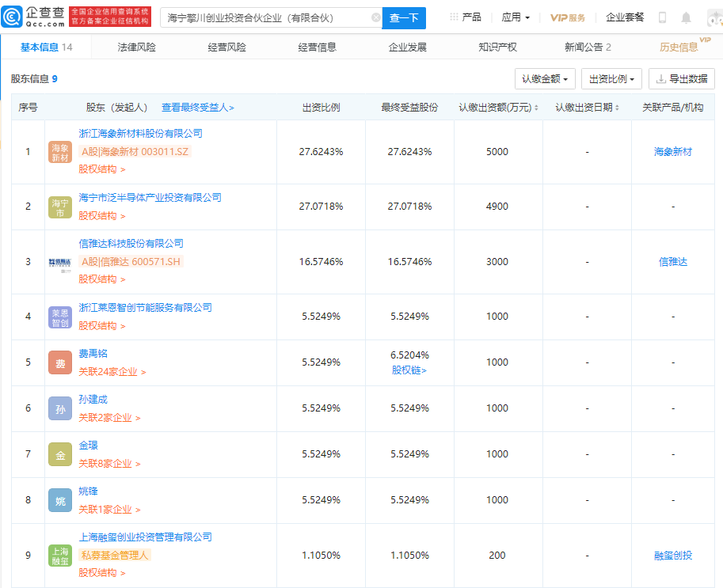Image resolution: width=723 pixels, height=588 pixels.
Task: Expand 股权结构 for 上海融玺创业投资
Action: [x=102, y=573]
